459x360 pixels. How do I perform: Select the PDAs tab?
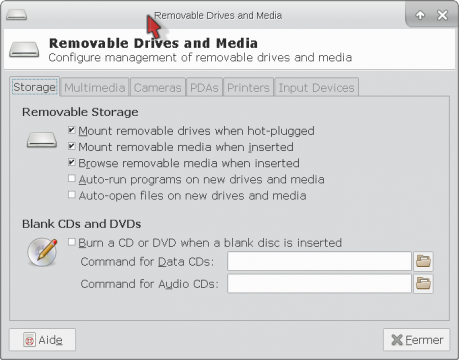click(x=204, y=87)
